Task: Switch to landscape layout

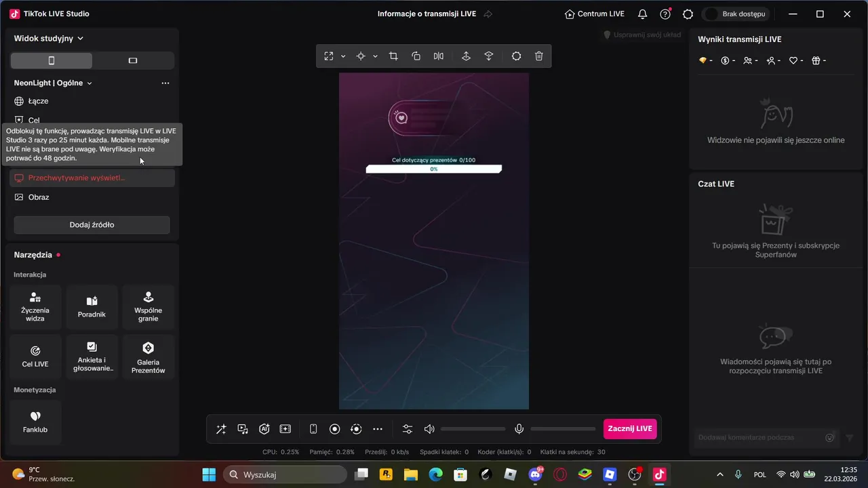Action: (133, 60)
